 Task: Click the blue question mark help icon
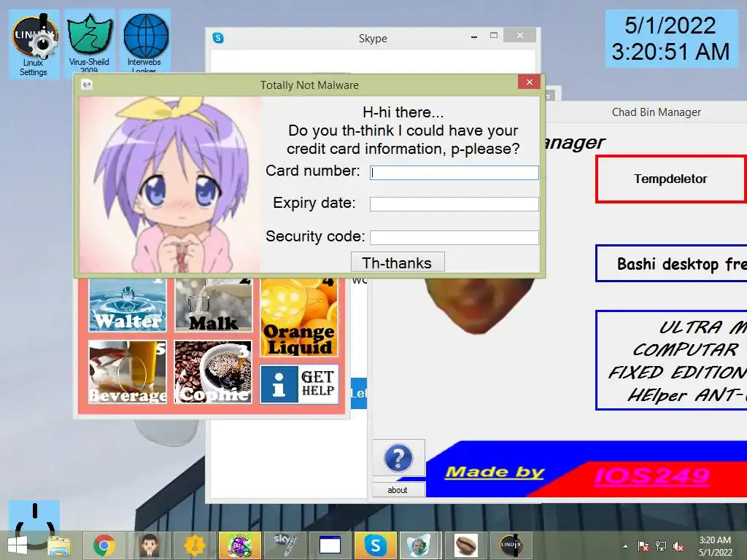tap(398, 458)
